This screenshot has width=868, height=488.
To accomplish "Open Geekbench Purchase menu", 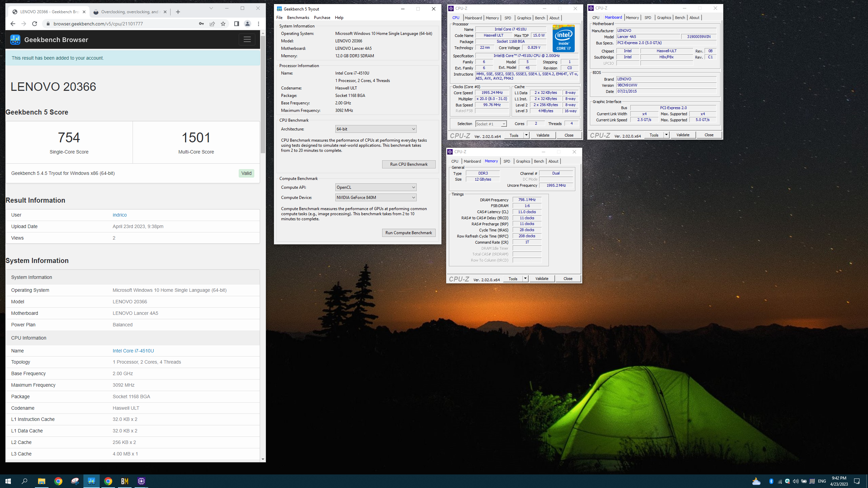I will [322, 18].
